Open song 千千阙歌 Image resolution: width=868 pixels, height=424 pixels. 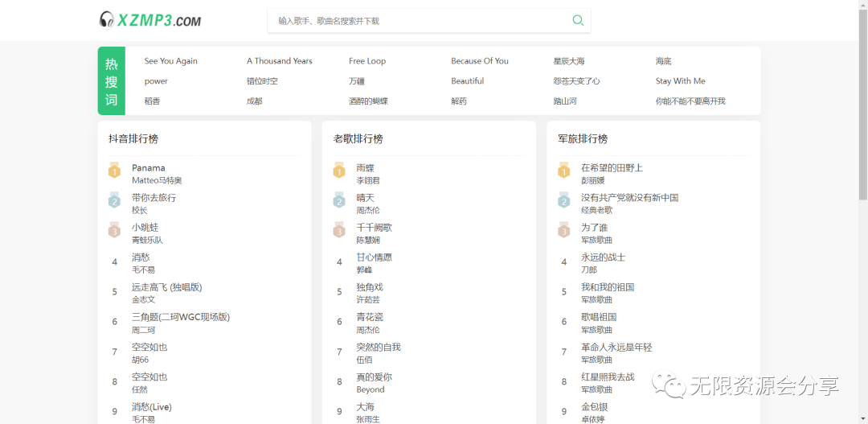(375, 227)
